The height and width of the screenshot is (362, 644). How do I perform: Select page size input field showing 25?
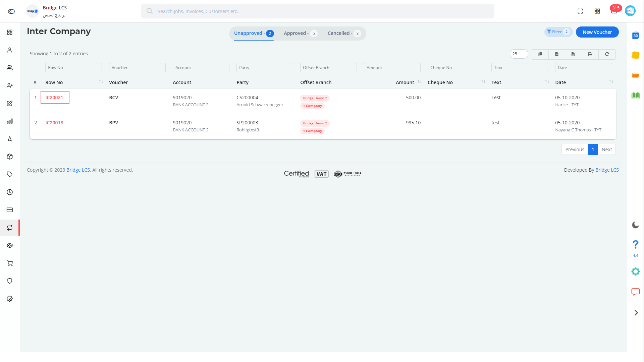519,54
